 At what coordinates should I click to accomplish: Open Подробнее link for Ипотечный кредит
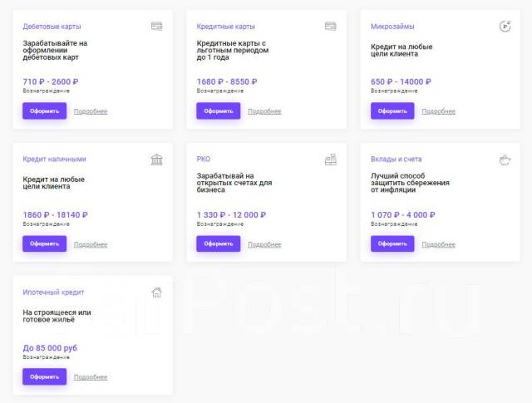(x=91, y=377)
